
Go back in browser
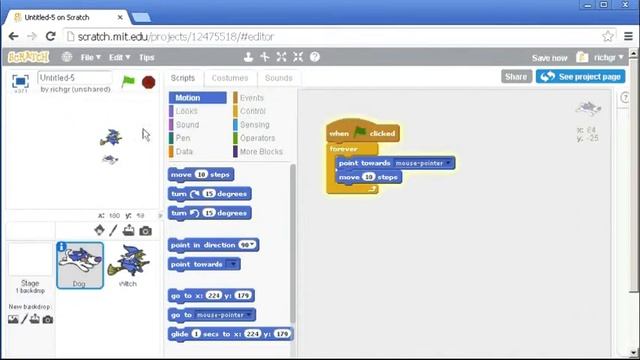point(13,36)
